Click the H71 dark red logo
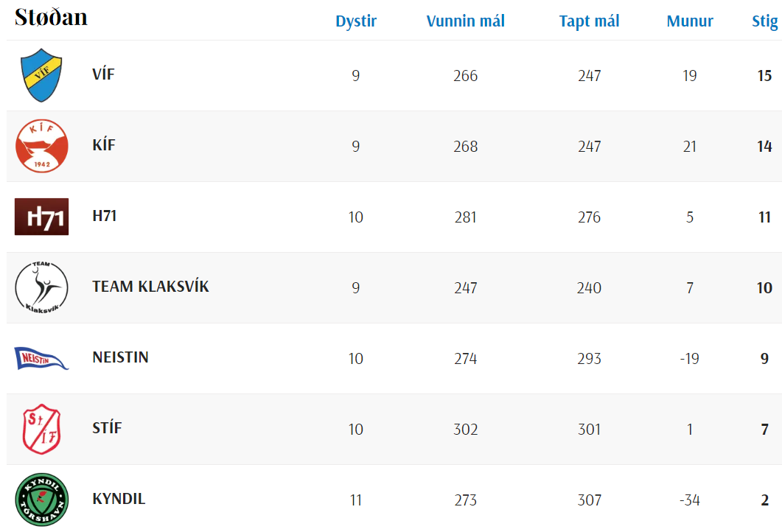Screen dimensions: 782x532 (41, 217)
